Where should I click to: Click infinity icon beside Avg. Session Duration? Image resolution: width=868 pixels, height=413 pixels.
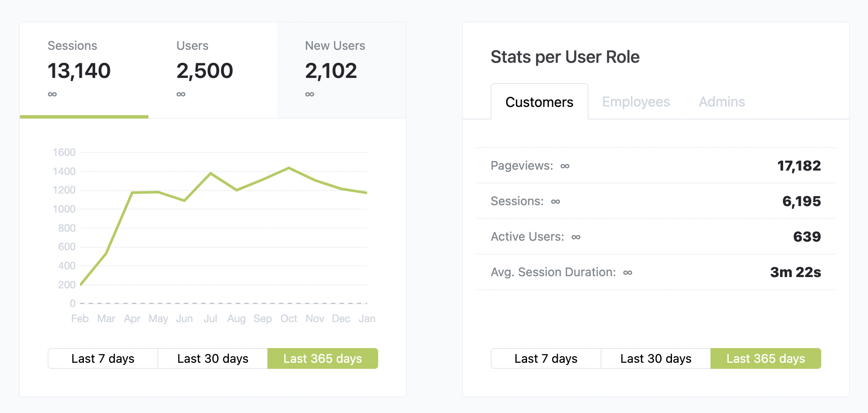click(x=628, y=273)
